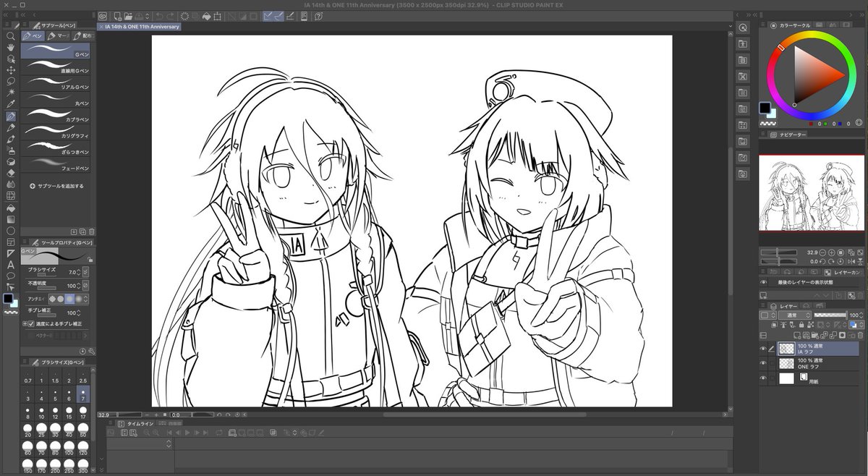868x476 pixels.
Task: Select the Airbrush tool
Action: [11, 150]
